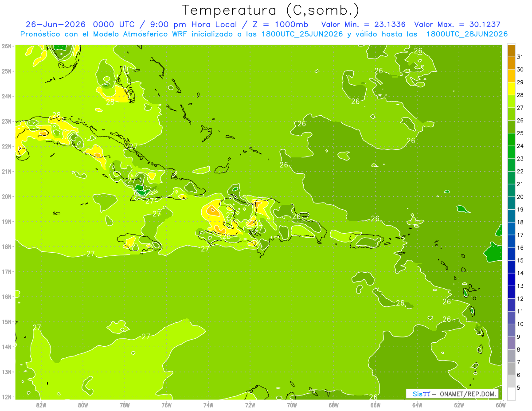The width and height of the screenshot is (532, 411).
Task: Click the "Temperatura (C,somb.)" title
Action: pyautogui.click(x=271, y=10)
